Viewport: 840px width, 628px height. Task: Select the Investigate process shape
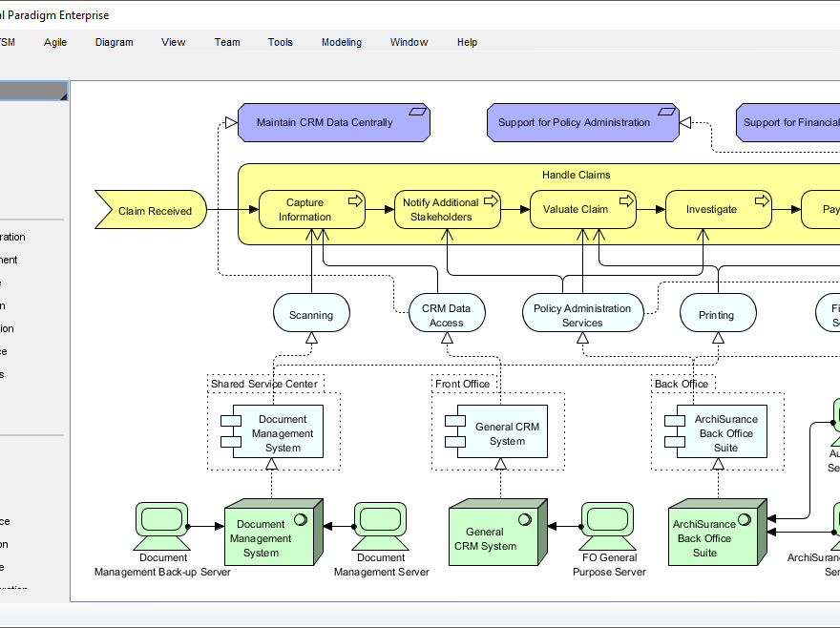click(x=714, y=209)
